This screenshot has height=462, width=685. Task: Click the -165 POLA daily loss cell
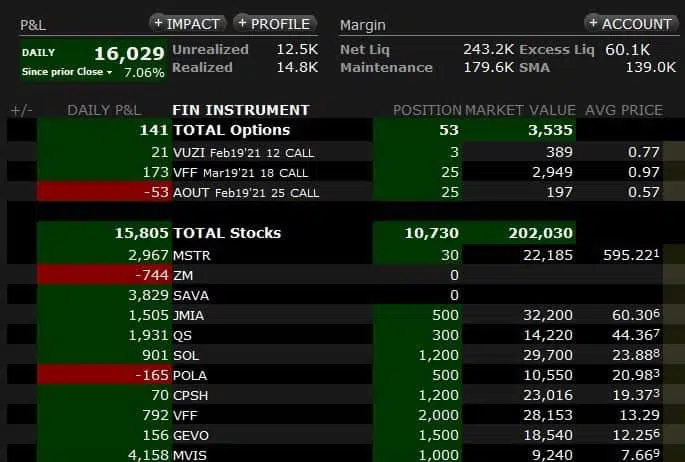pyautogui.click(x=104, y=375)
